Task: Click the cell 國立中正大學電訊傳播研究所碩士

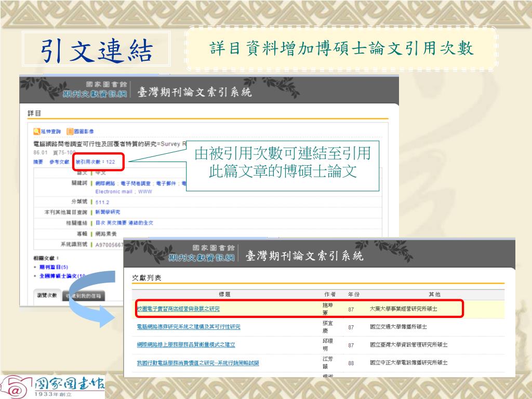Action: point(408,363)
